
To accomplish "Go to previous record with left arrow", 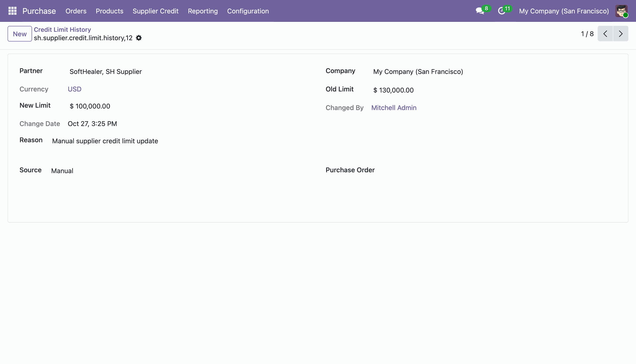I will click(x=605, y=34).
